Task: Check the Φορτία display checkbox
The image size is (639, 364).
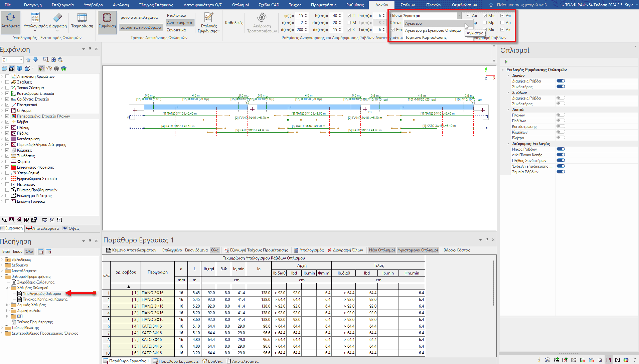Action: (7, 162)
